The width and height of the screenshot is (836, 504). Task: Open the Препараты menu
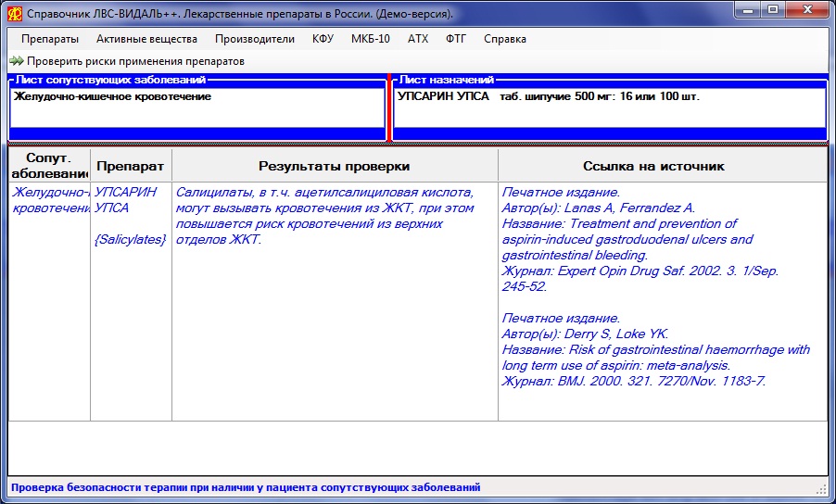coord(50,39)
